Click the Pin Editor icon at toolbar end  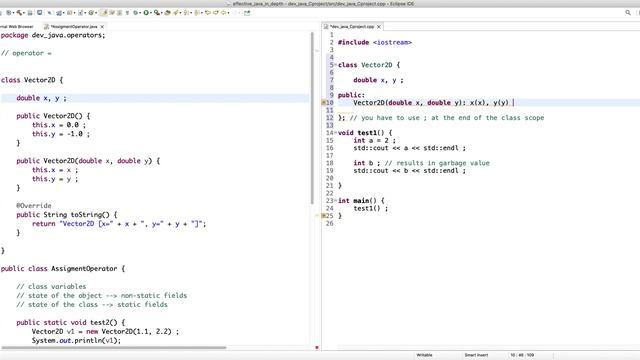coord(247,13)
